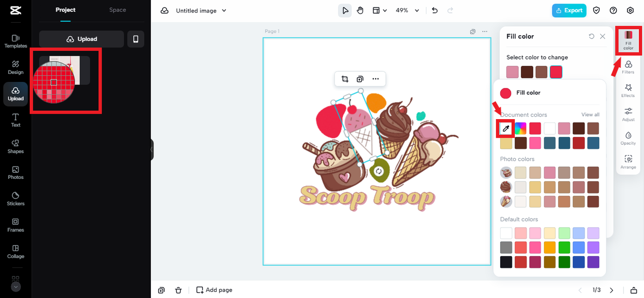This screenshot has width=644, height=298.
Task: Choose white swatch in Default colors
Action: [506, 233]
